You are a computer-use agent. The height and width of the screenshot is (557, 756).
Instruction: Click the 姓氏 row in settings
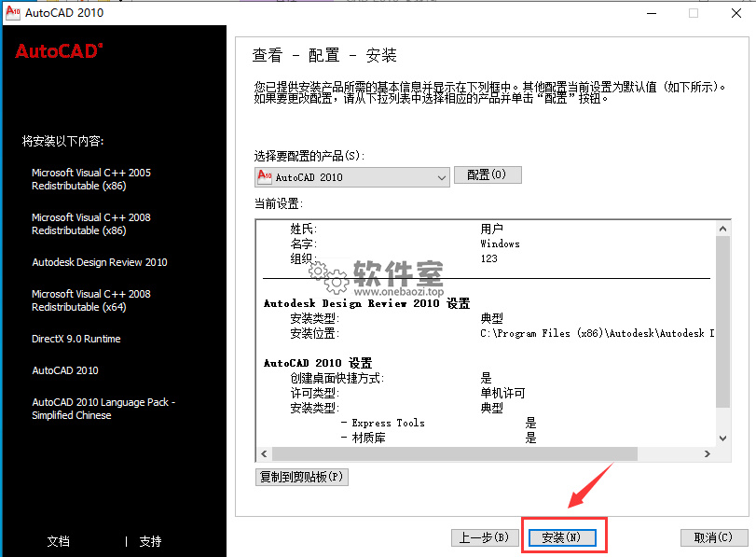396,229
